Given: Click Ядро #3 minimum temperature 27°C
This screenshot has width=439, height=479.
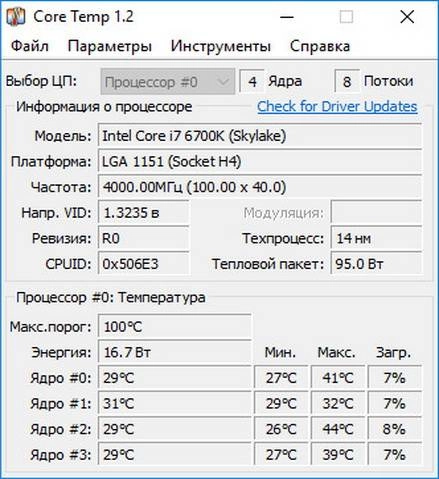Looking at the screenshot, I should 281,455.
